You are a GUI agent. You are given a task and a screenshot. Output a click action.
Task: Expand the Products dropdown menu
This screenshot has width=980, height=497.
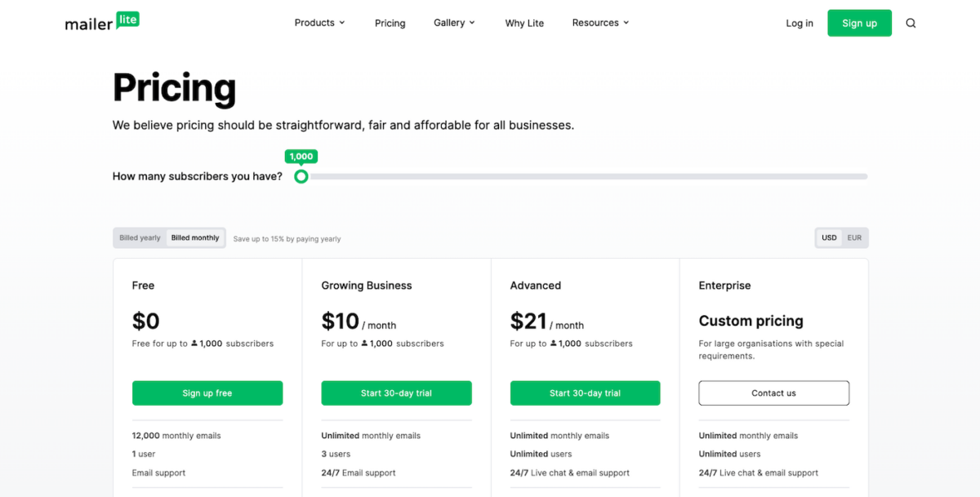(319, 23)
